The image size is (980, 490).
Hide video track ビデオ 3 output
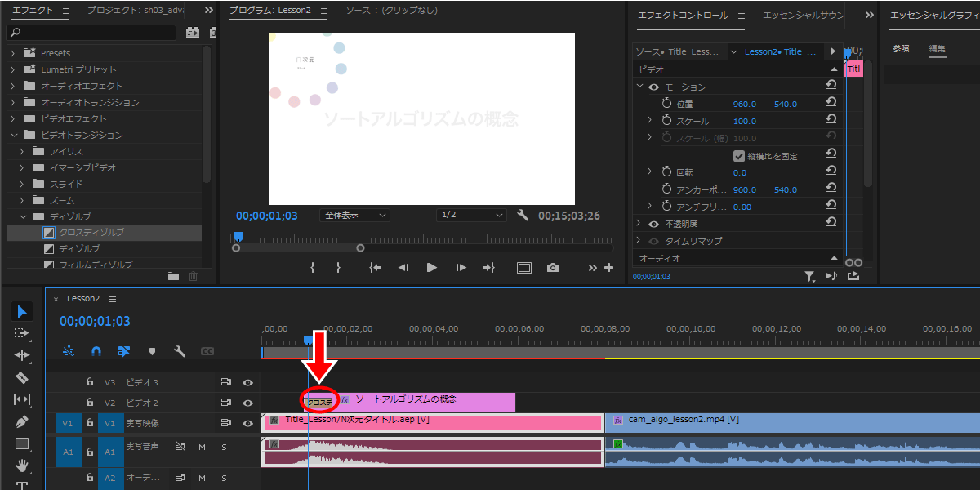[247, 382]
